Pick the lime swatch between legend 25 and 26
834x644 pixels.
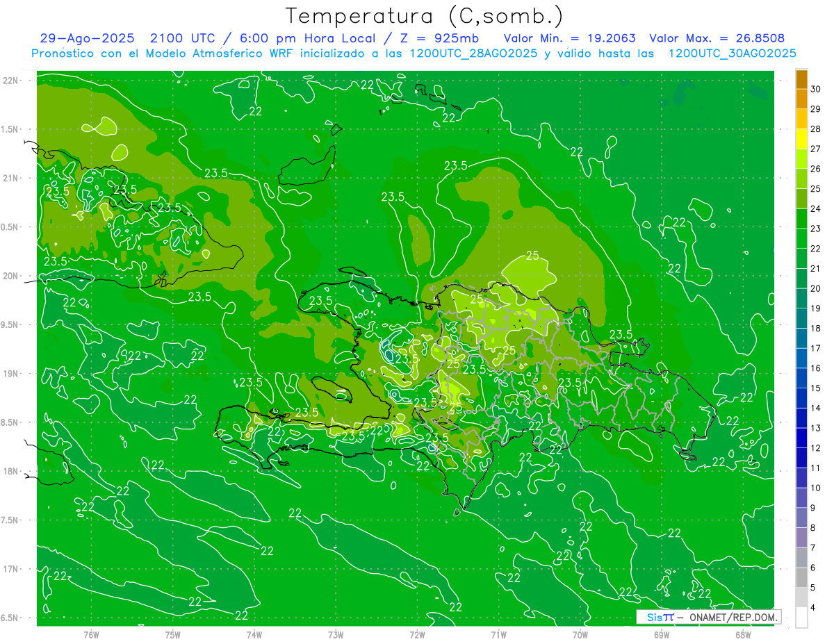(801, 179)
